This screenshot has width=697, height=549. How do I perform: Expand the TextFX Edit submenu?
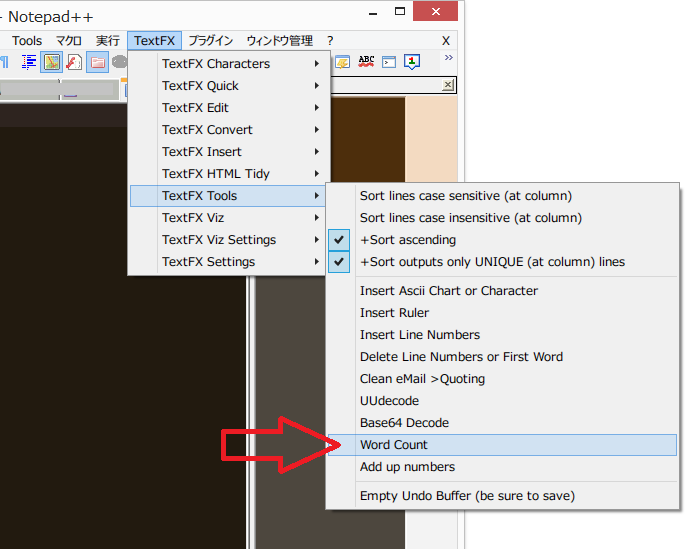pos(228,108)
